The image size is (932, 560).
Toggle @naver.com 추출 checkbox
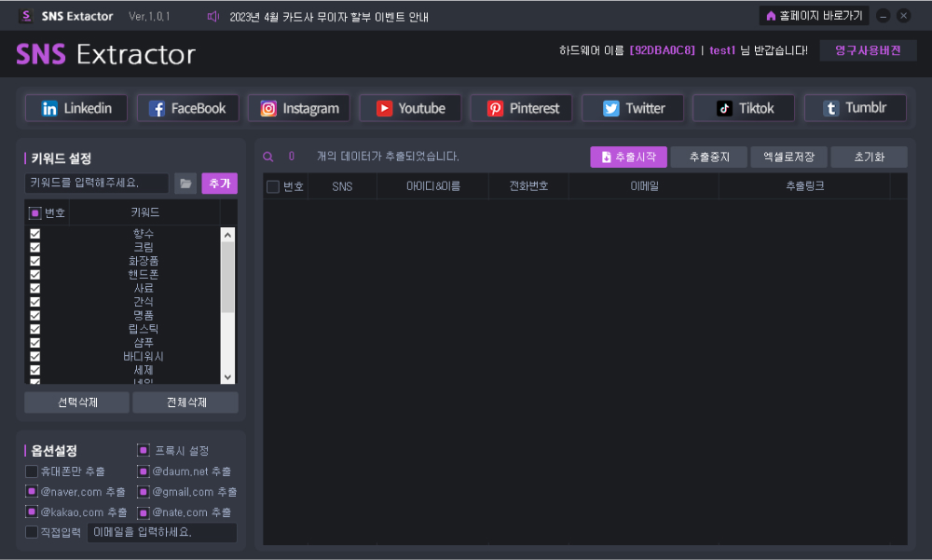pyautogui.click(x=32, y=492)
